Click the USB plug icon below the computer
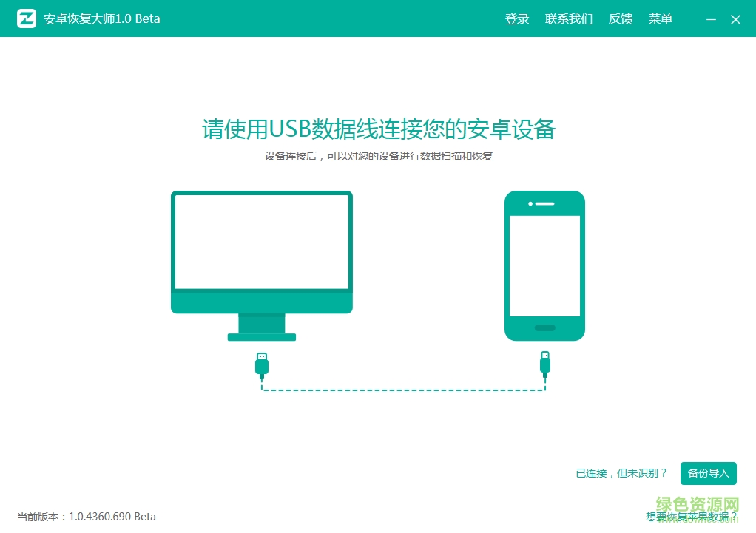The image size is (756, 533). pos(262,362)
